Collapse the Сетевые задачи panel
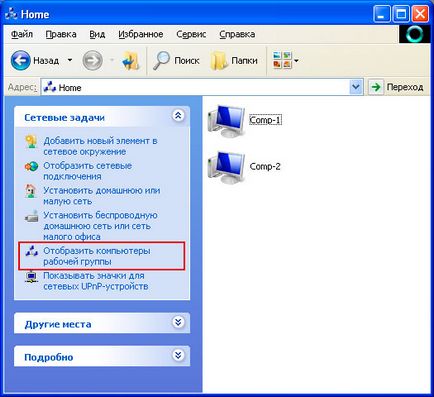Image resolution: width=434 pixels, height=397 pixels. [178, 116]
